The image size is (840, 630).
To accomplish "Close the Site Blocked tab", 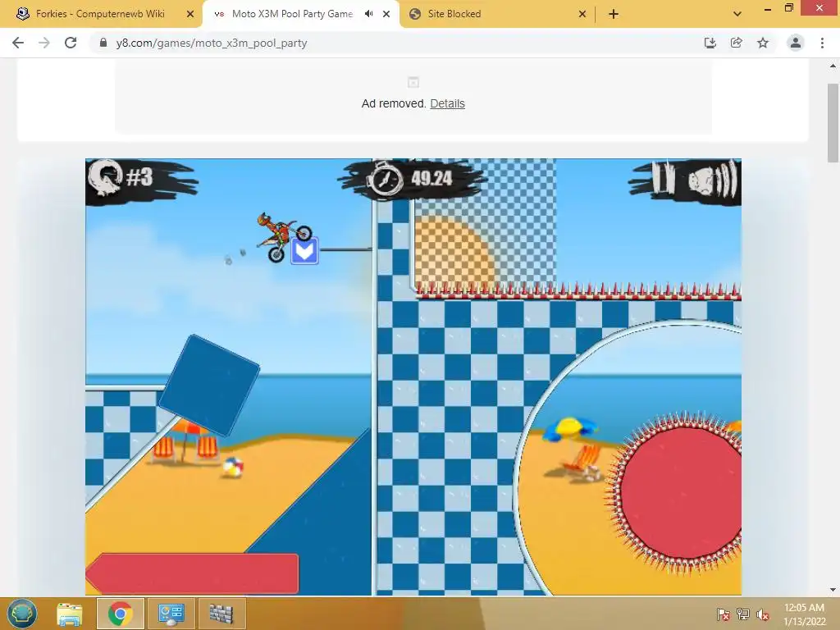I will tap(582, 14).
